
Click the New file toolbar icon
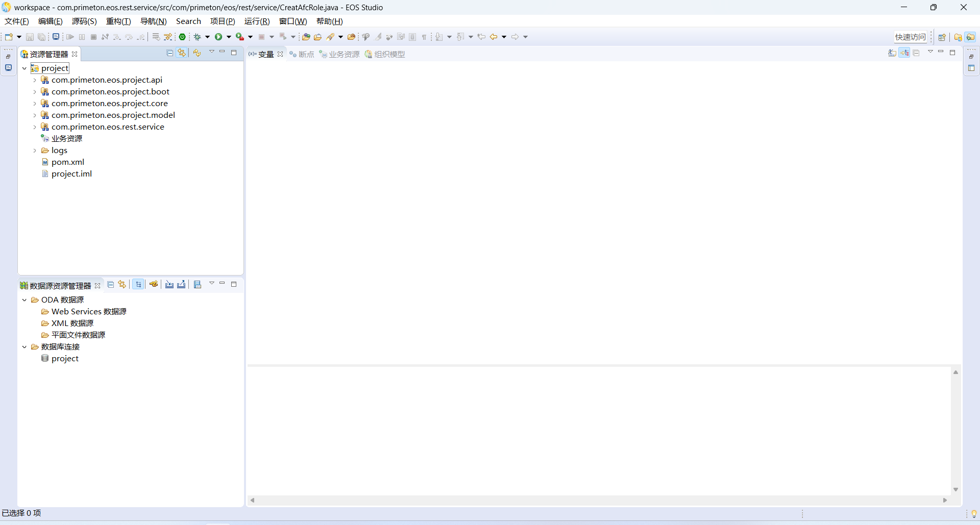coord(9,37)
